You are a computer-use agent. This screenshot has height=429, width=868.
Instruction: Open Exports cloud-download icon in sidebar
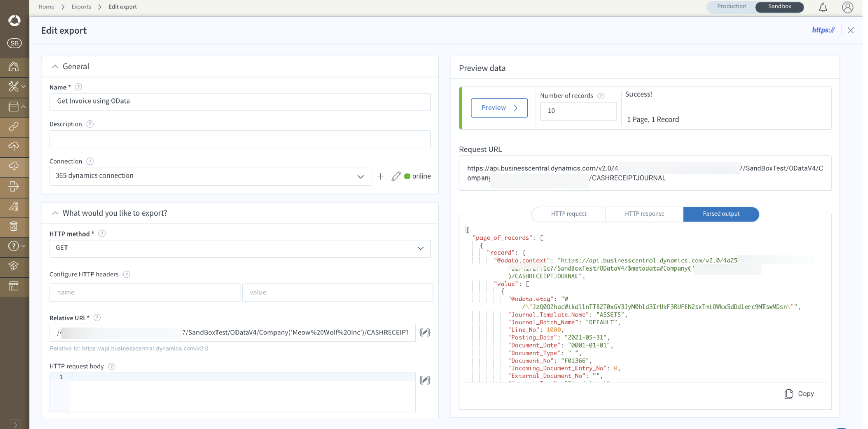click(x=14, y=166)
